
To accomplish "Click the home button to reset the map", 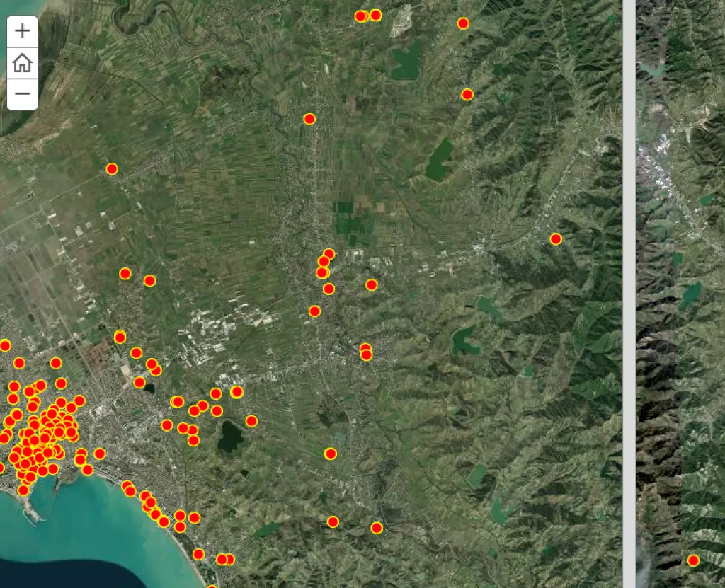I will pos(22,63).
